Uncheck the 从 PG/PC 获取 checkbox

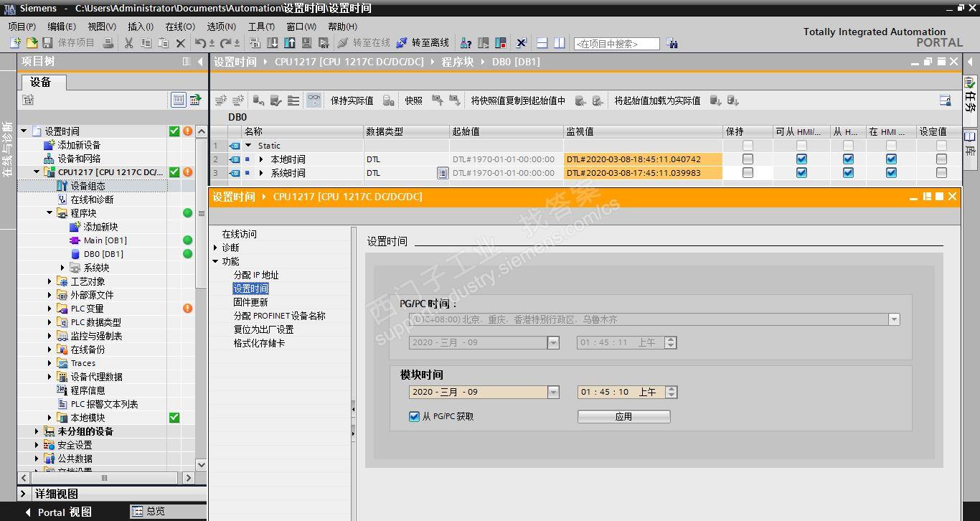(414, 416)
